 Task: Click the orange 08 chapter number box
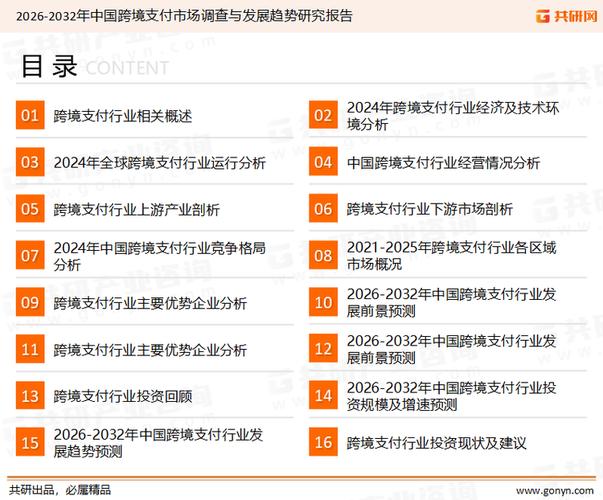coord(323,255)
